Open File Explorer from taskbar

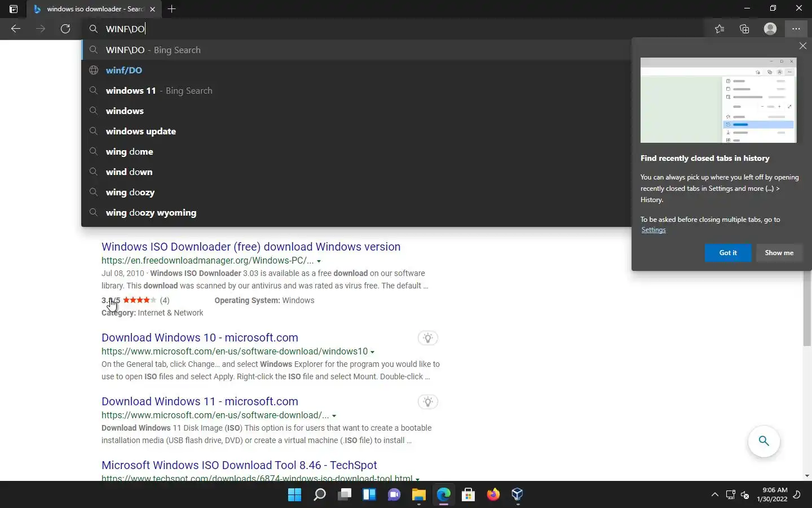(419, 495)
